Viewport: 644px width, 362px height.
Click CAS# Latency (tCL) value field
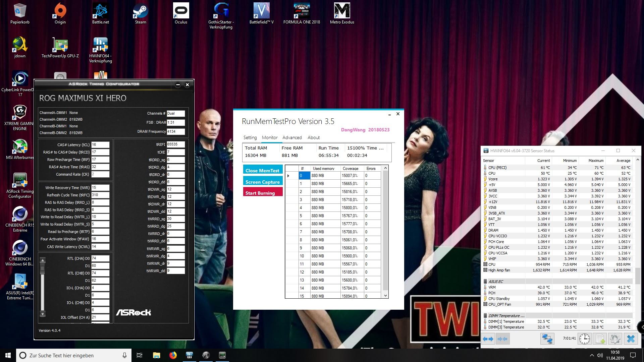tap(100, 145)
